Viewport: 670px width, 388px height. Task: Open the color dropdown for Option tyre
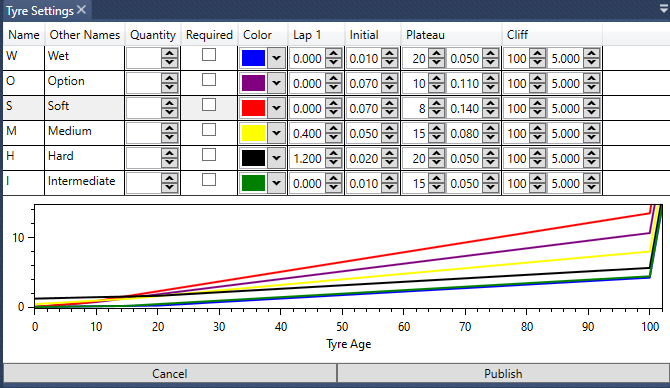pyautogui.click(x=276, y=83)
